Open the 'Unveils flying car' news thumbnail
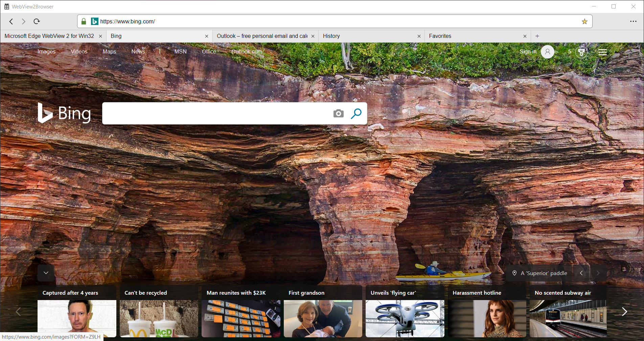The height and width of the screenshot is (341, 644). (405, 318)
